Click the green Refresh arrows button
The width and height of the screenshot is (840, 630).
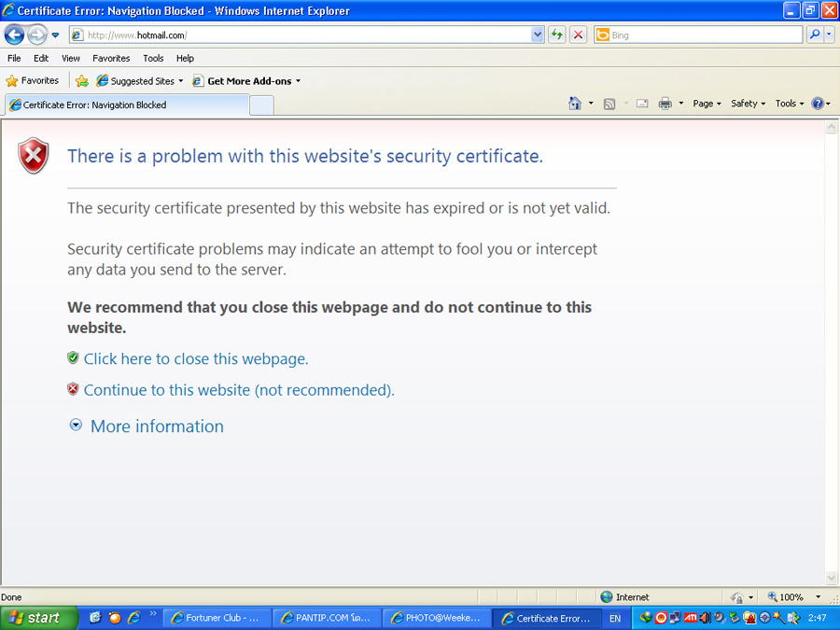point(557,35)
